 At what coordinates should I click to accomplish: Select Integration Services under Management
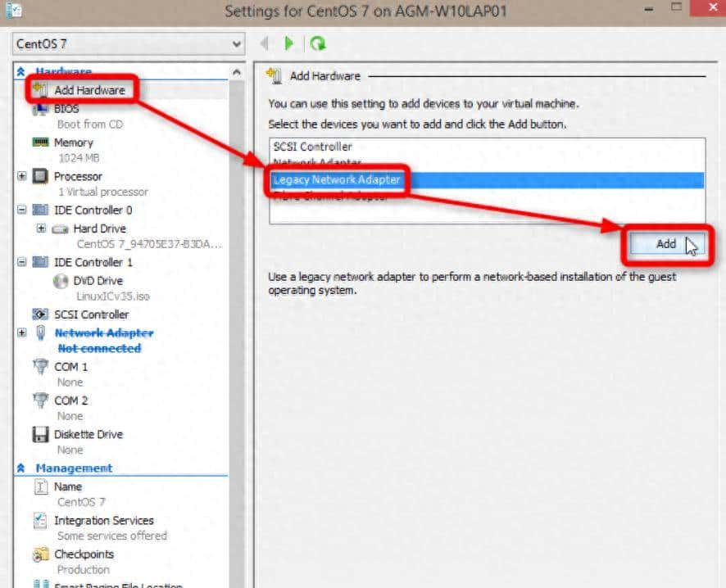[x=104, y=521]
